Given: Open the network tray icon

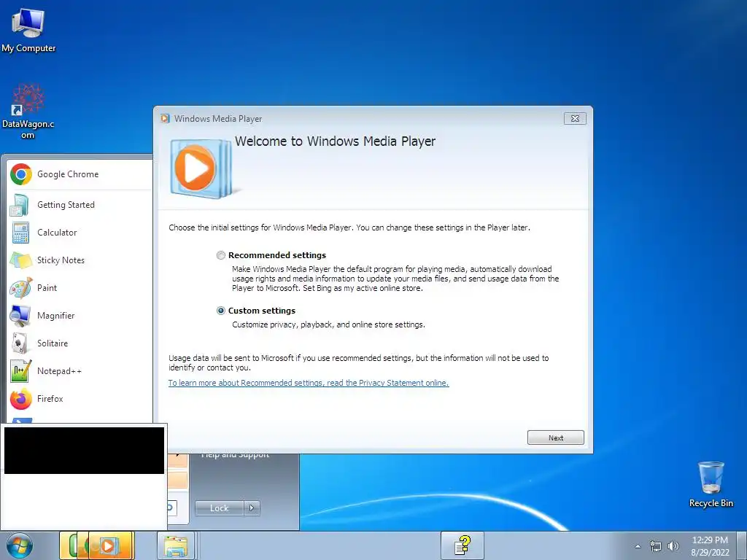Looking at the screenshot, I should (x=656, y=546).
